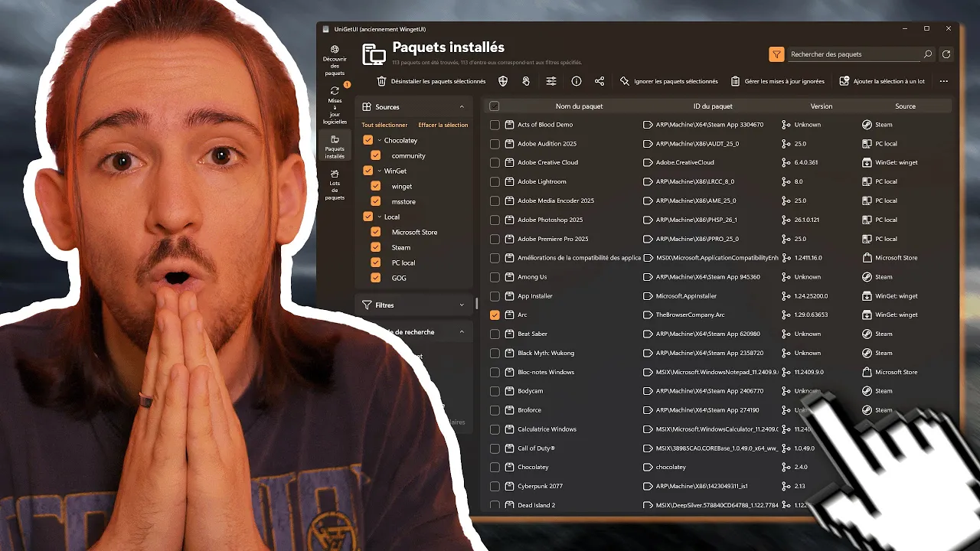Screen dimensions: 980x551
Task: Uncheck the Chocolatey source checkbox
Action: coord(368,140)
